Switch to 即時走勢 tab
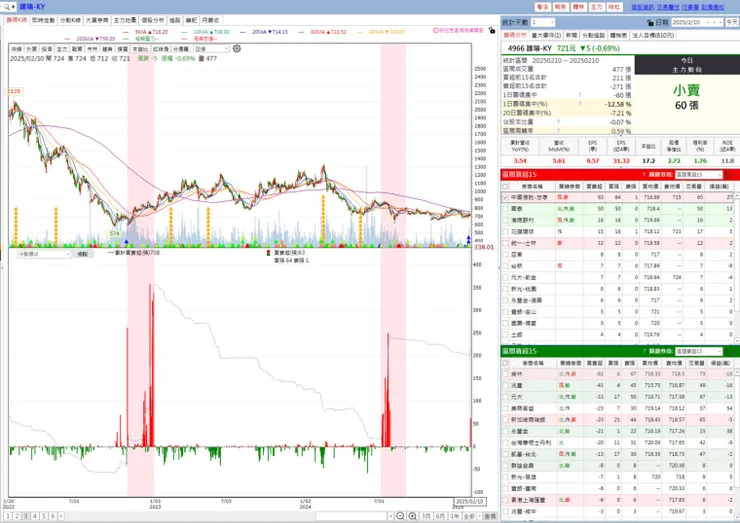The width and height of the screenshot is (740, 523). (43, 20)
